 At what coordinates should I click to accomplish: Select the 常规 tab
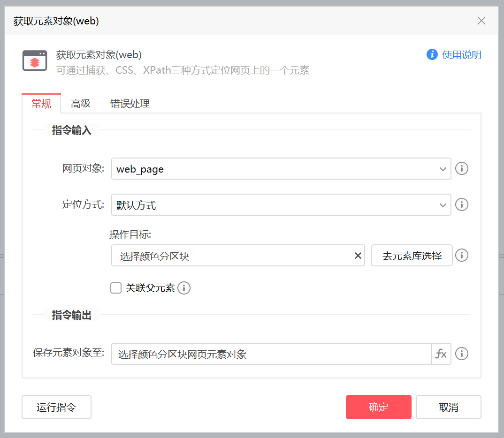click(41, 104)
